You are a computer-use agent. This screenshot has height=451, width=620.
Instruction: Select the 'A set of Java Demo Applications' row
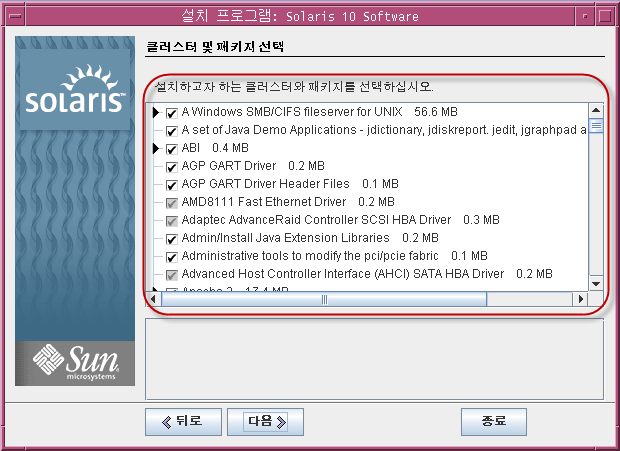pos(384,130)
